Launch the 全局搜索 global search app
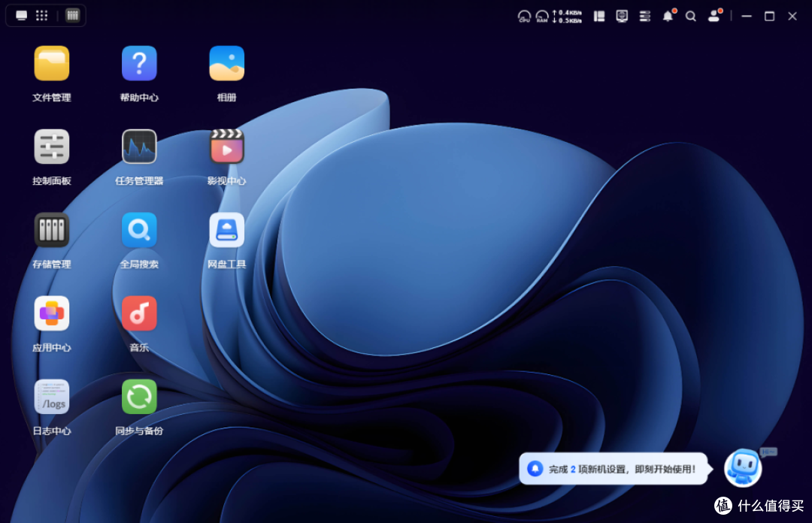This screenshot has height=523, width=812. point(139,231)
